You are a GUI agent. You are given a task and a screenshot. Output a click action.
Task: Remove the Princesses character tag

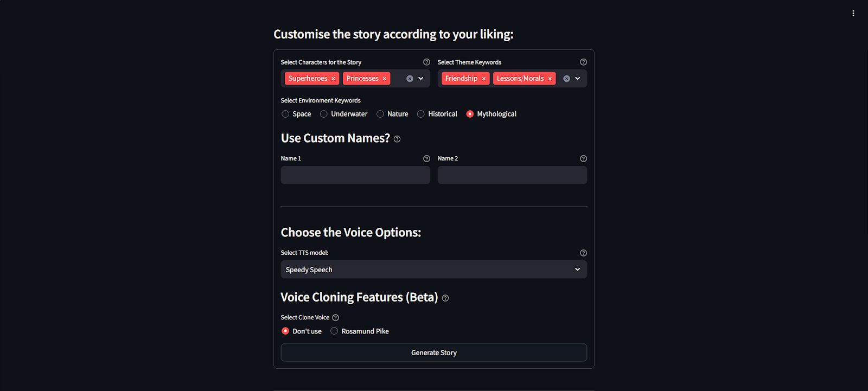pyautogui.click(x=384, y=79)
